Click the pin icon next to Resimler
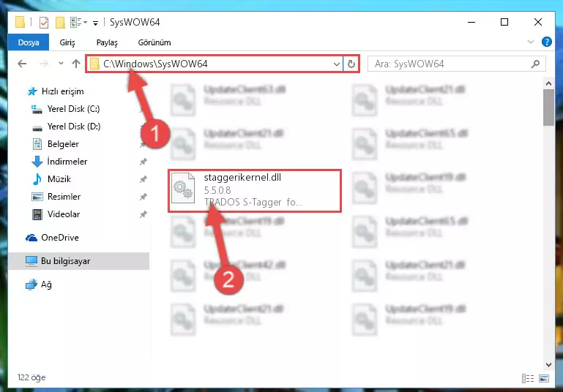 click(143, 197)
